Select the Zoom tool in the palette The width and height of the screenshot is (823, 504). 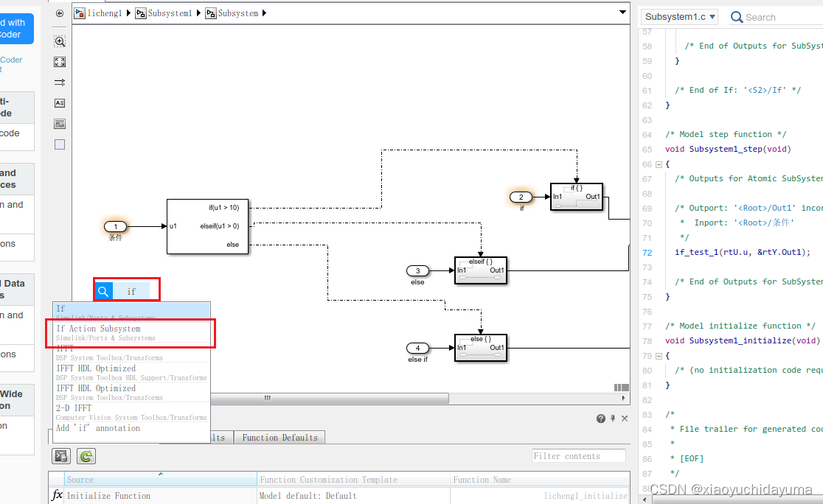tap(59, 41)
